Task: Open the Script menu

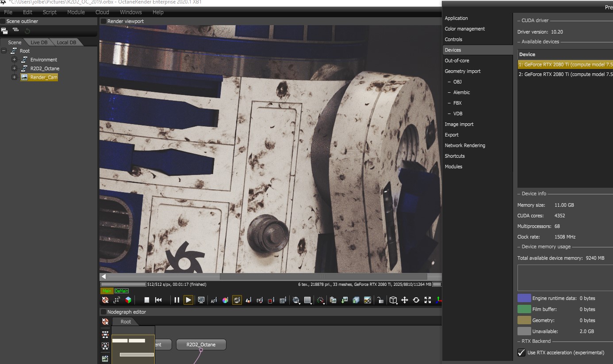Action: pos(50,12)
